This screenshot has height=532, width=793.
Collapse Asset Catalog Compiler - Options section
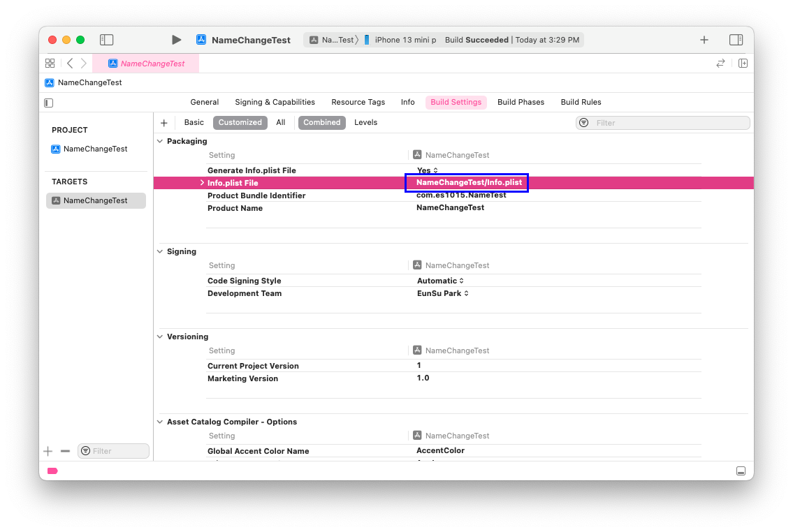(x=160, y=422)
